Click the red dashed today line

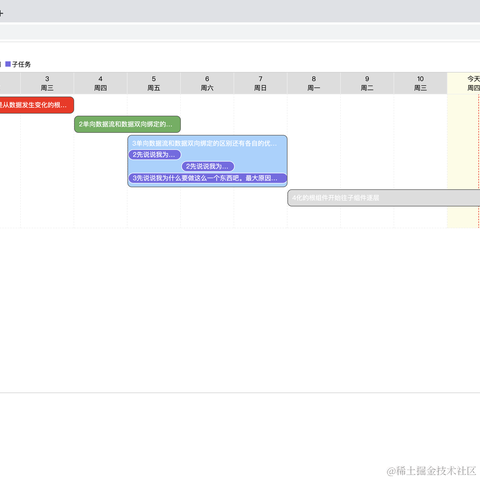coord(479,161)
